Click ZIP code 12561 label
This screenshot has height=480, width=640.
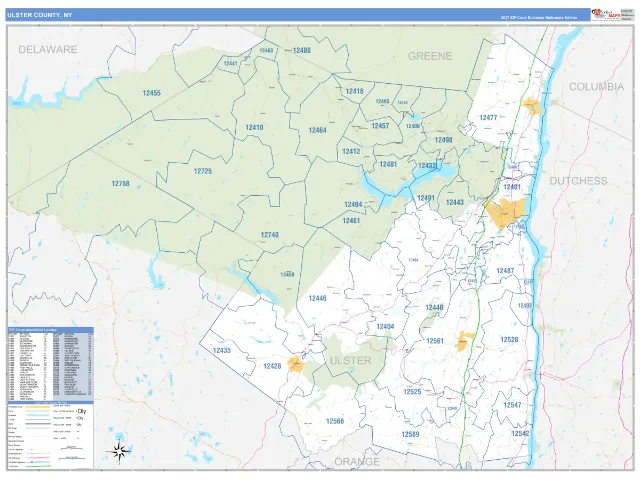coord(435,341)
